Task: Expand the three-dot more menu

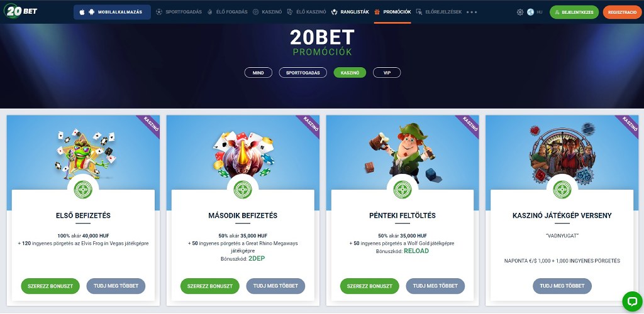Action: pyautogui.click(x=472, y=13)
